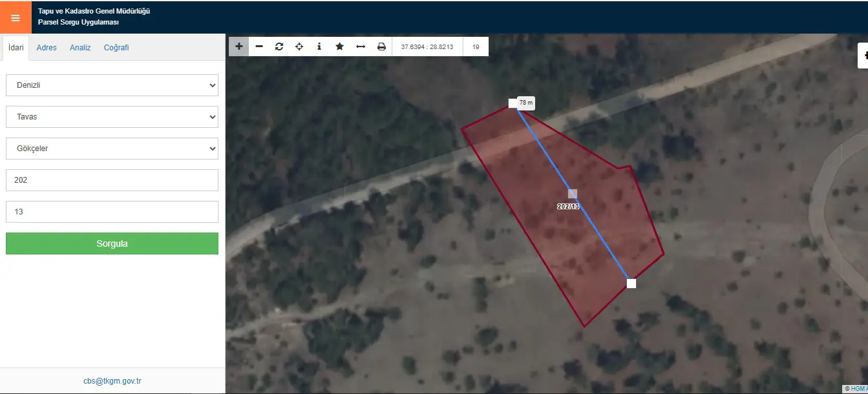Click the Parsel Sorgu Uygulaması title
Viewport: 868px width, 394px height.
coord(78,23)
